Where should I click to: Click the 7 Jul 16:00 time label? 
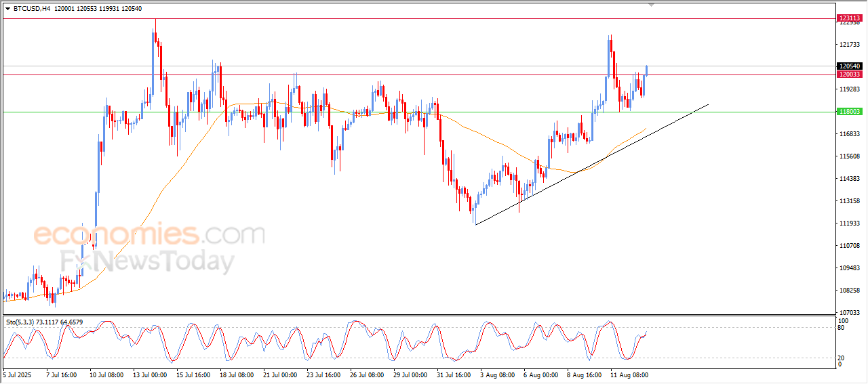(62, 375)
